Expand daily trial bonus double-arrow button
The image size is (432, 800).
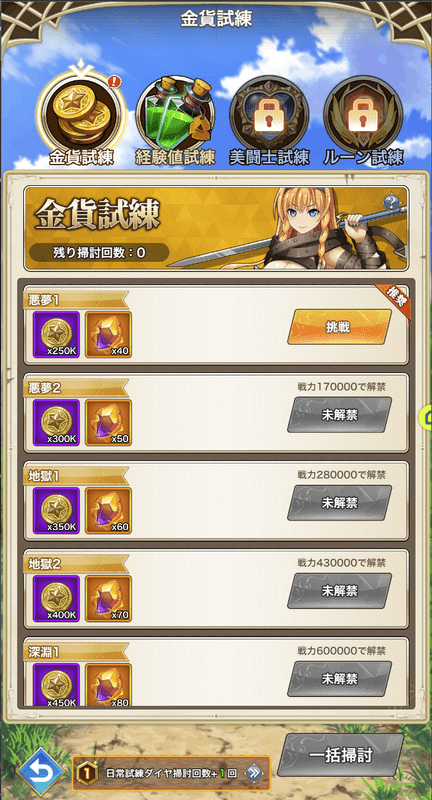click(253, 773)
